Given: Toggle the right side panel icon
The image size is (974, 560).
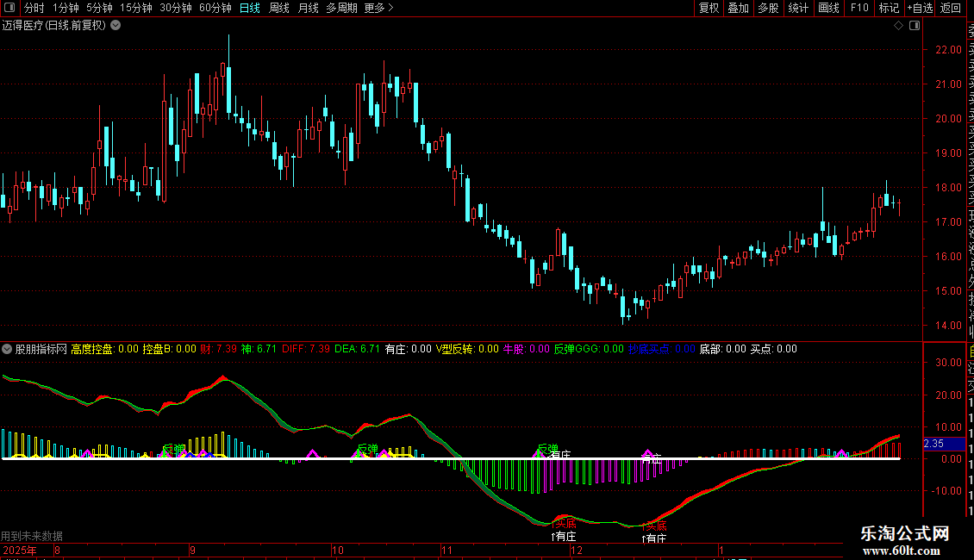Looking at the screenshot, I should (x=913, y=26).
